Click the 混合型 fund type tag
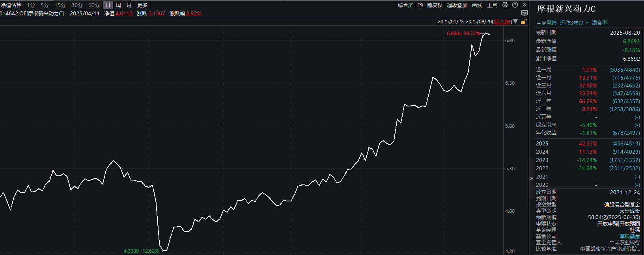Screen dimensions: 644x255 tap(599, 23)
